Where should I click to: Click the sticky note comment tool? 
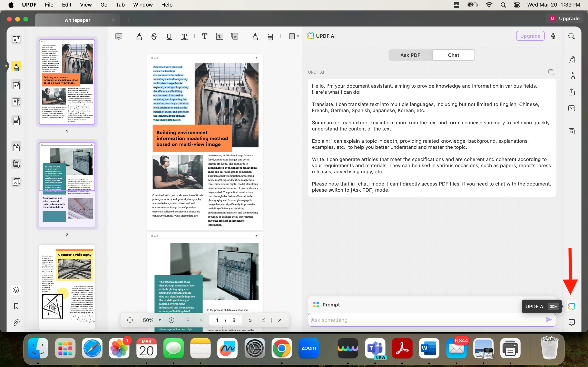(119, 36)
